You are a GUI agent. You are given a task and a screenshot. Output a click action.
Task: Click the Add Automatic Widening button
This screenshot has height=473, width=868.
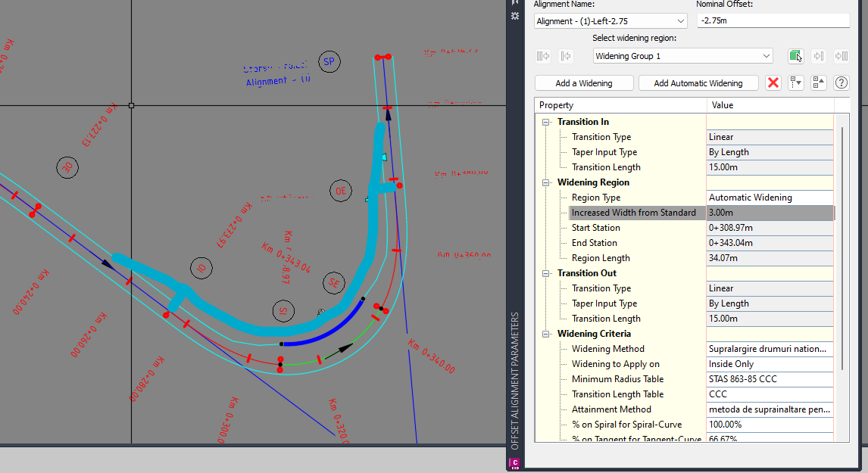(698, 82)
